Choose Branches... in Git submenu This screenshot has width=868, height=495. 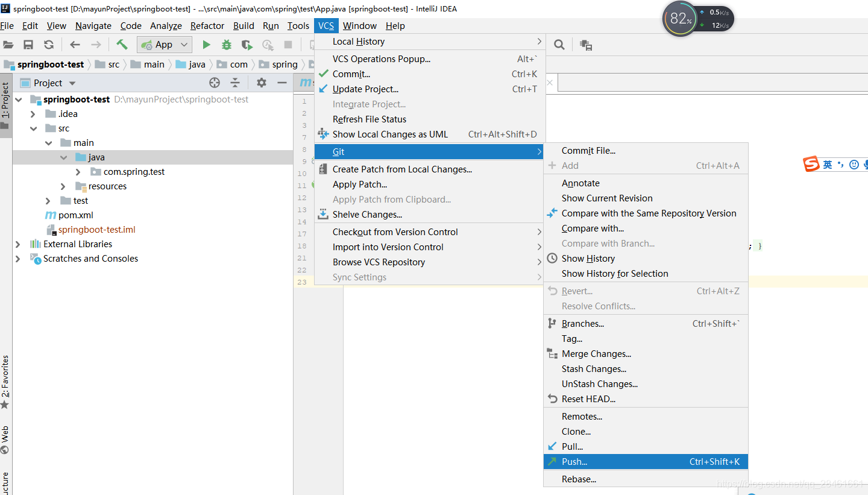(x=646, y=324)
